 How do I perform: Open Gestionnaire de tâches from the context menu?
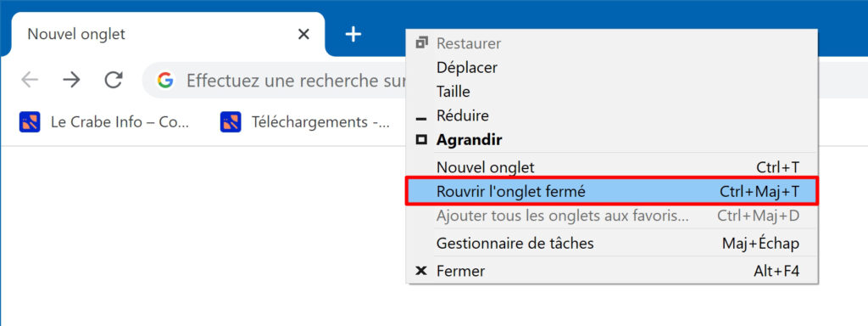tap(612, 244)
